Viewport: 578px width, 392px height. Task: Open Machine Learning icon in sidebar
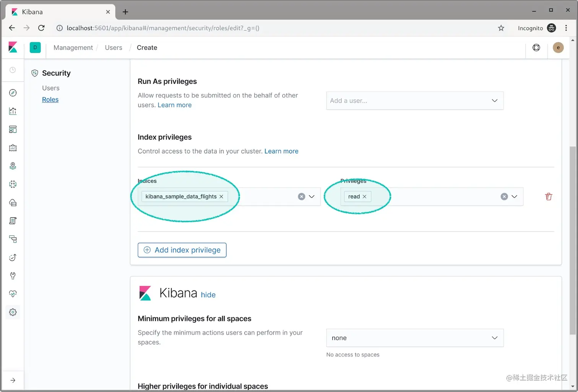pyautogui.click(x=13, y=184)
